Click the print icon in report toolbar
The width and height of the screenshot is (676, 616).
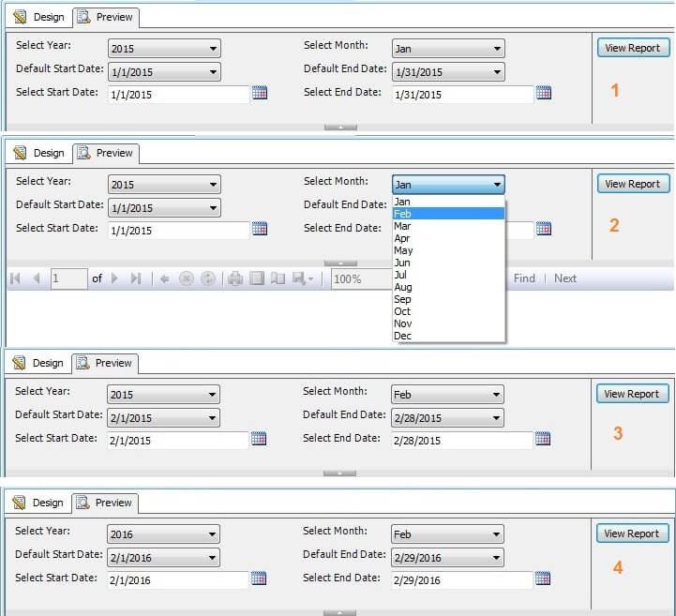(235, 278)
